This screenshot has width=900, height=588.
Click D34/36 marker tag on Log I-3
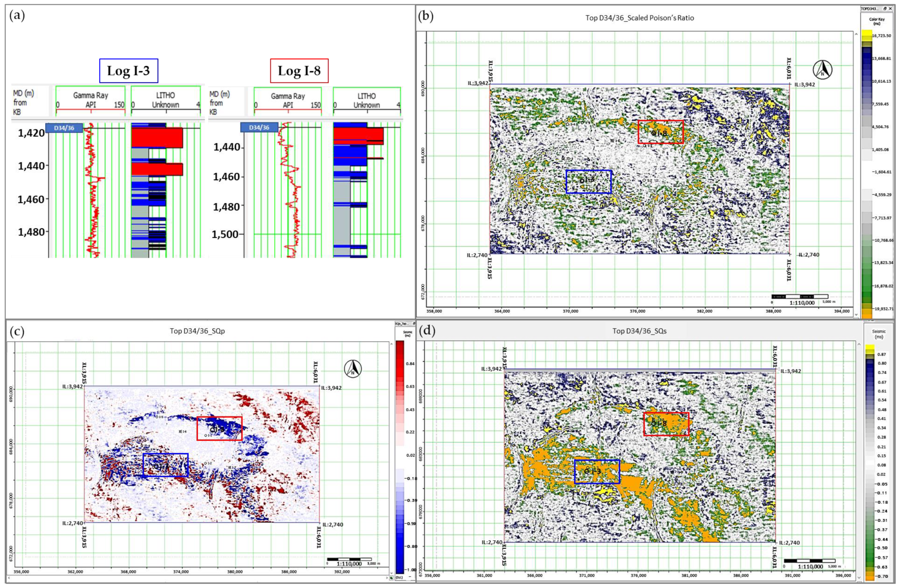click(x=64, y=128)
